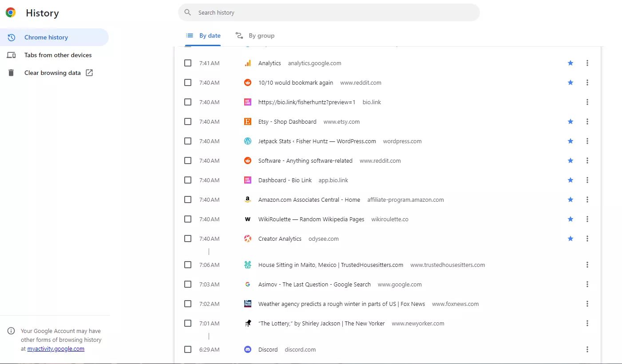Tick the WikiRoulette entry checkbox
The image size is (622, 364).
(x=188, y=219)
